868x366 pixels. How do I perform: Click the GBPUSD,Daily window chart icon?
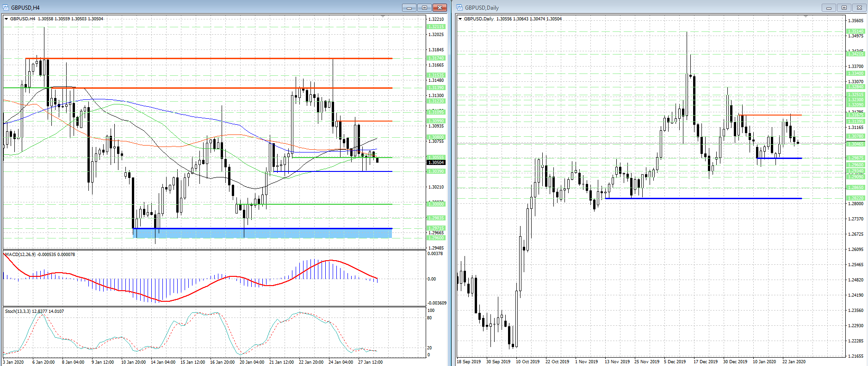pyautogui.click(x=459, y=7)
